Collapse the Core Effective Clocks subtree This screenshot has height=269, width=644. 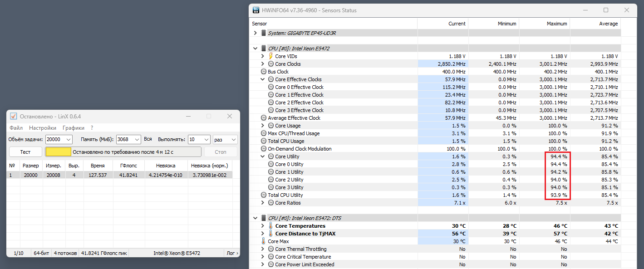click(263, 79)
